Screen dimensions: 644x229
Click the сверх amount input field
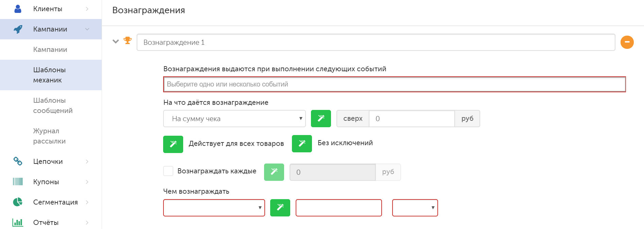412,118
